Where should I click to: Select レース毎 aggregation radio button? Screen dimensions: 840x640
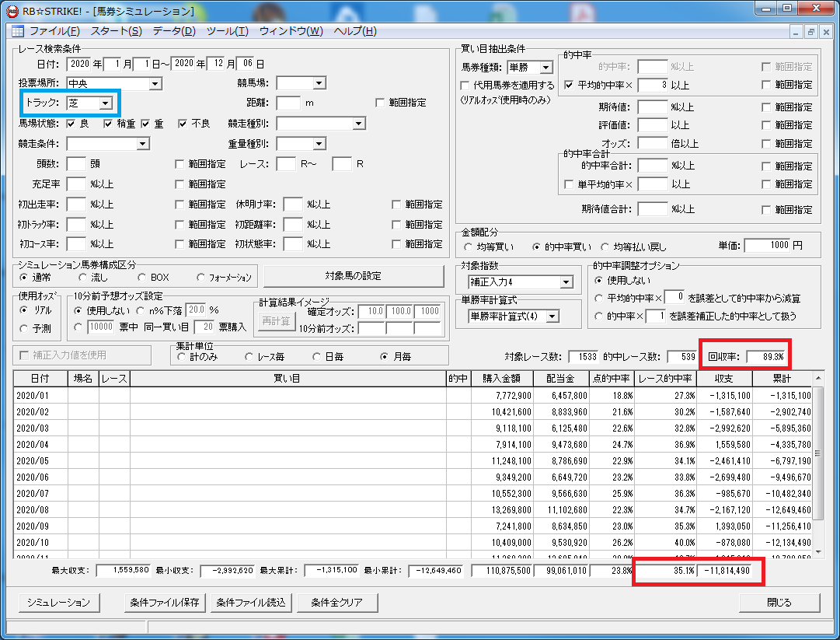(249, 356)
